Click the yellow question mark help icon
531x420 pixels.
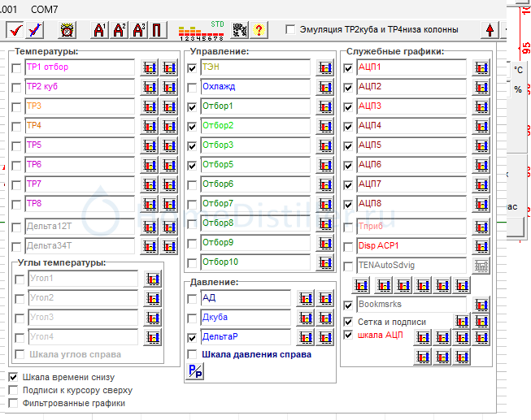(x=259, y=29)
